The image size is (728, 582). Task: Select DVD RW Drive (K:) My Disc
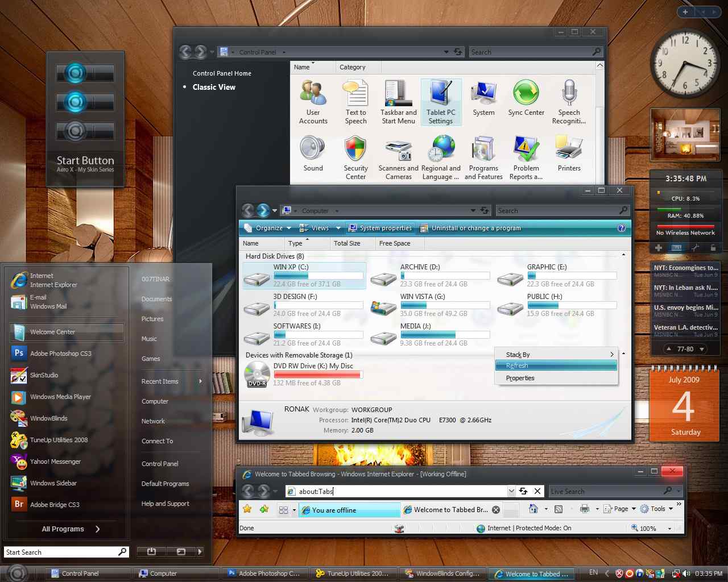click(x=304, y=375)
